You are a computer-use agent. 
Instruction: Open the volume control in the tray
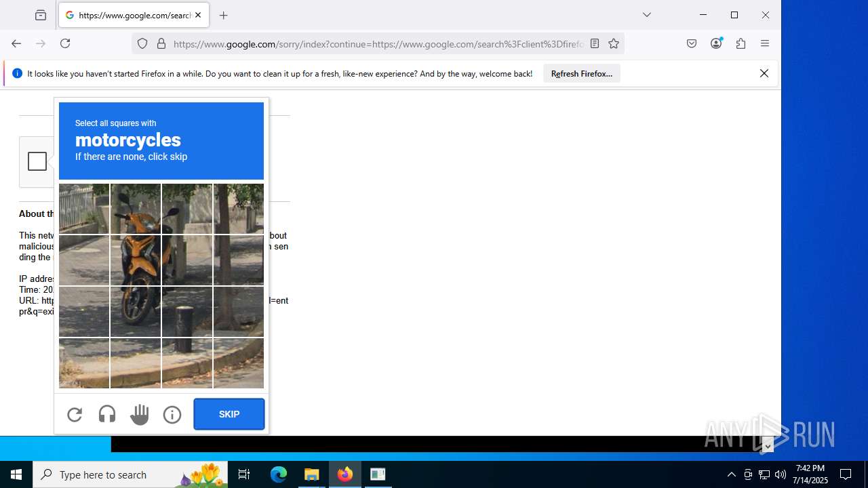pos(781,474)
